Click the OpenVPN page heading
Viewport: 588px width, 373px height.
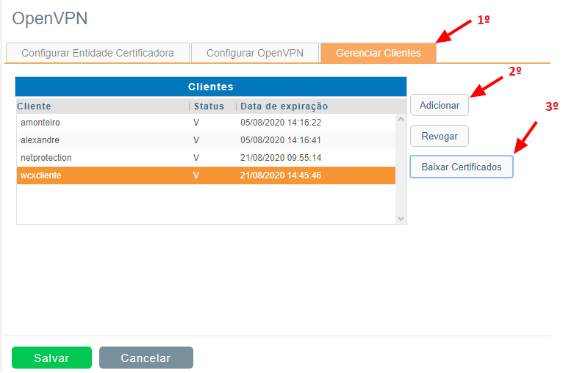(50, 18)
